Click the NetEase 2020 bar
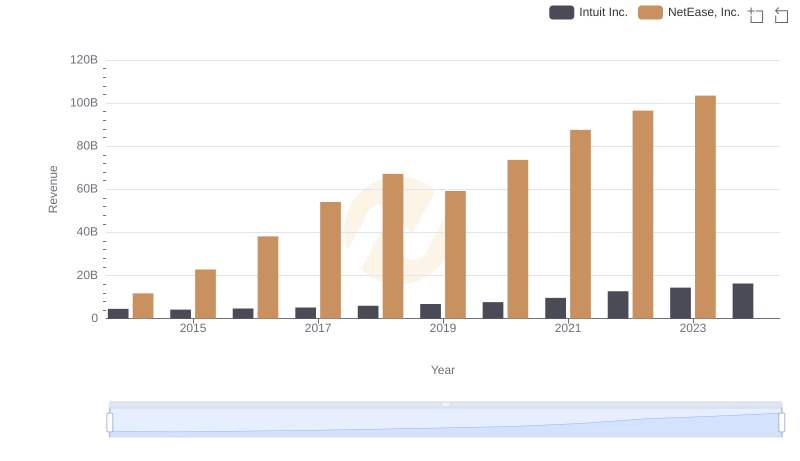This screenshot has width=800, height=461. 518,239
